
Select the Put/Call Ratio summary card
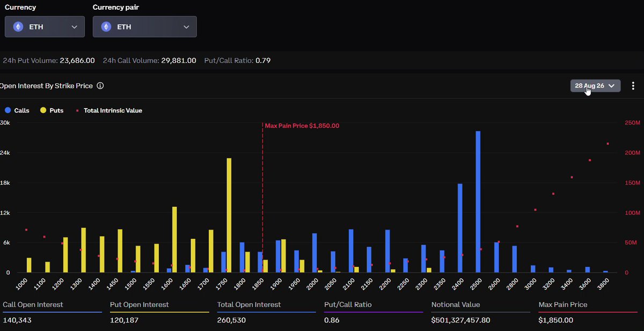(x=374, y=312)
